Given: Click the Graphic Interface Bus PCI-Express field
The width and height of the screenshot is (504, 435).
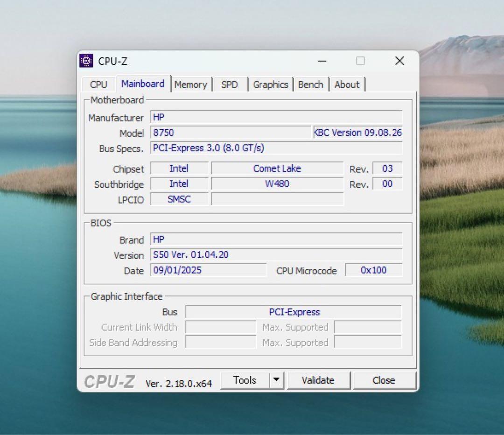Looking at the screenshot, I should pos(294,312).
